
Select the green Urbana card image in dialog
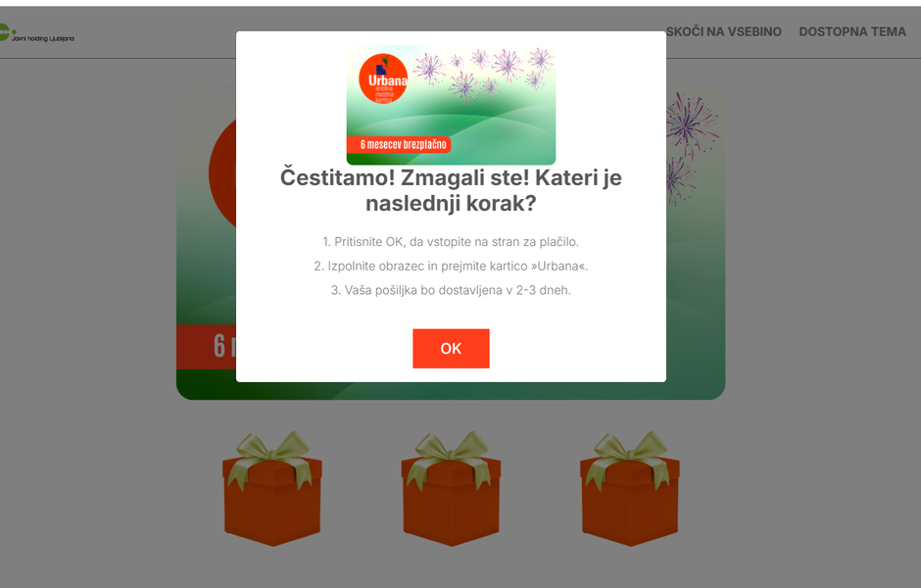click(451, 105)
